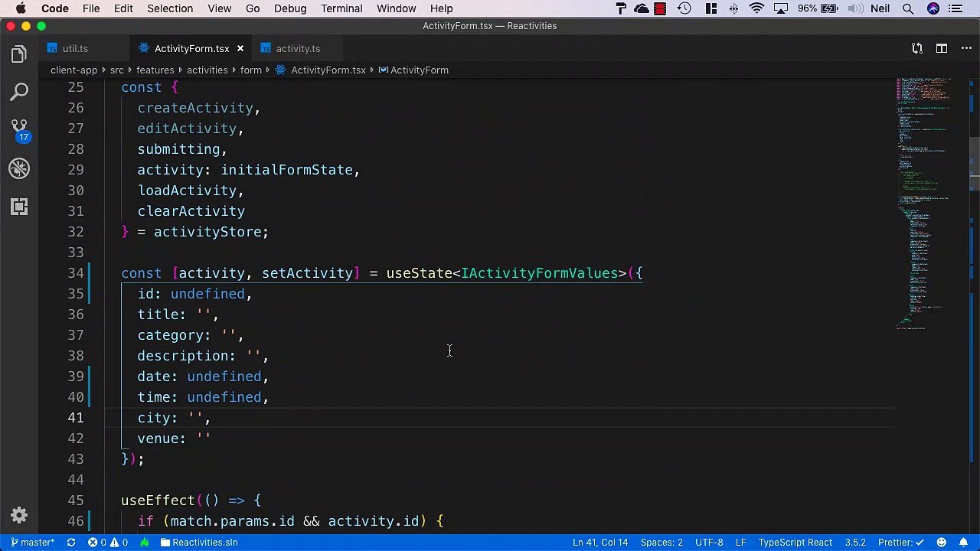Open the Manage gear icon
The image size is (980, 551).
point(19,515)
